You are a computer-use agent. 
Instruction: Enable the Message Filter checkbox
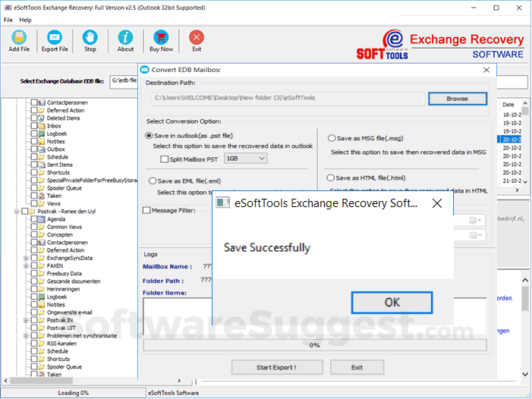coord(146,211)
